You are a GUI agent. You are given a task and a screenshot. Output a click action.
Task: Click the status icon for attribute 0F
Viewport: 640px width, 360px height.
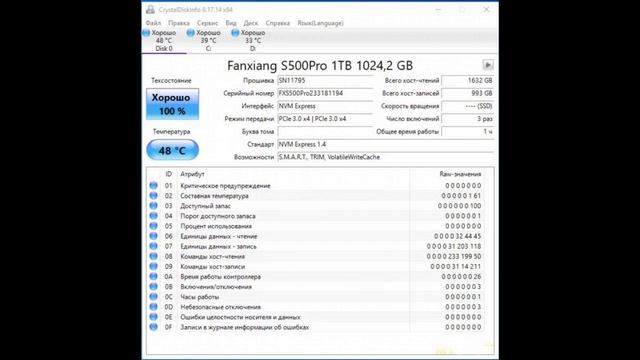(153, 327)
